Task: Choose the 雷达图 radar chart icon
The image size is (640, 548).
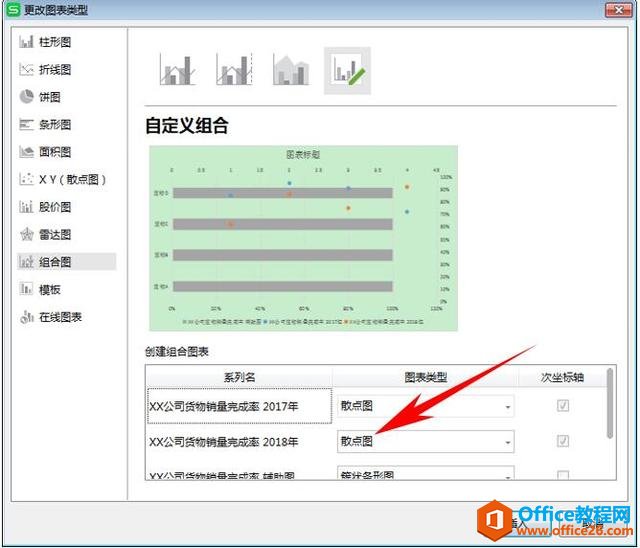Action: coord(26,234)
